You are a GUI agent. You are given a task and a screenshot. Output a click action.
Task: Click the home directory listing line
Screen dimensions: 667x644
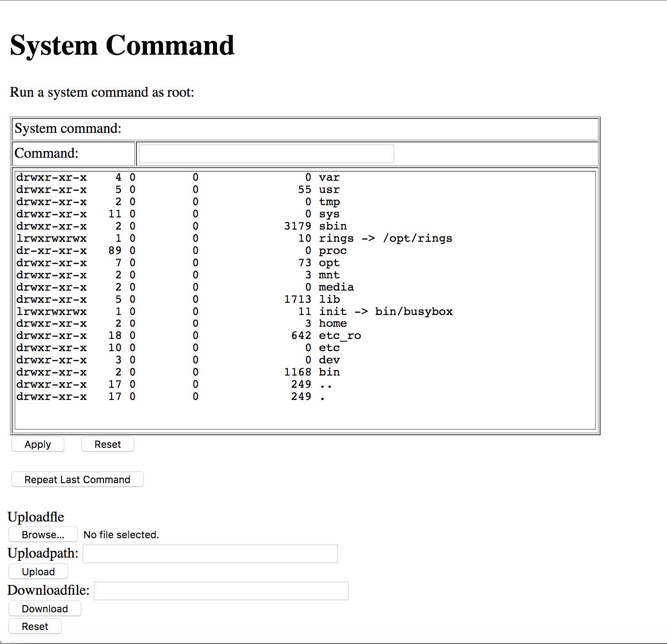333,323
